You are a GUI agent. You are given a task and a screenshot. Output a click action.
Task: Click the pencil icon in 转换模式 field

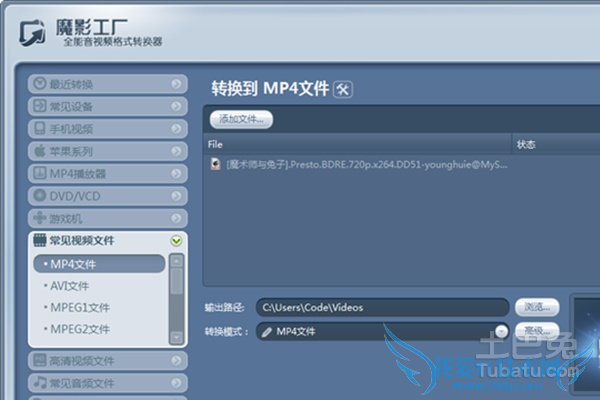[267, 332]
